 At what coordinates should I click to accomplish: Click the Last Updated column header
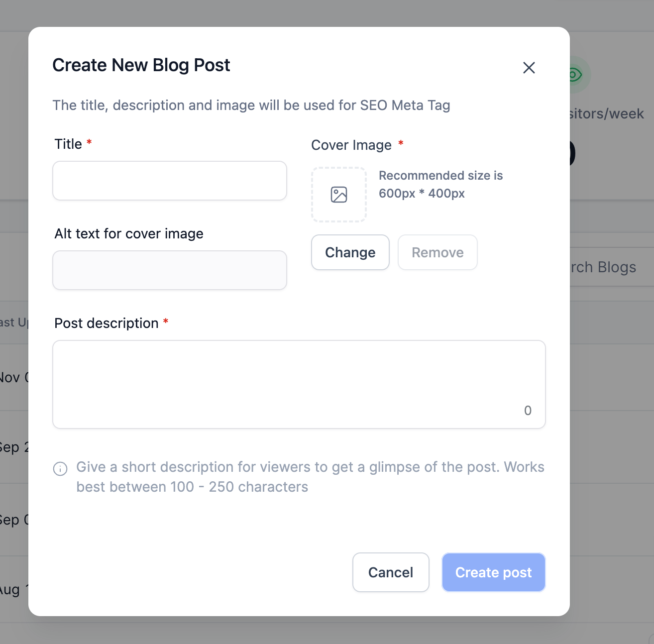[x=14, y=322]
